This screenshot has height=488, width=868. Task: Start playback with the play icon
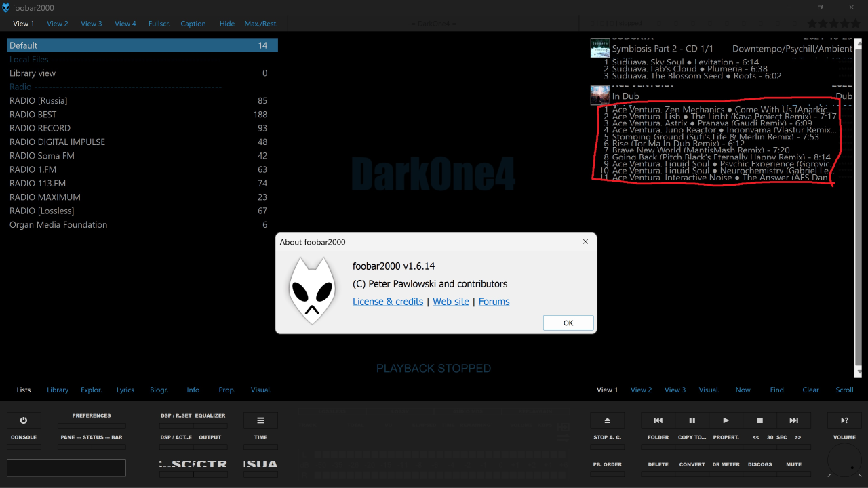point(726,420)
